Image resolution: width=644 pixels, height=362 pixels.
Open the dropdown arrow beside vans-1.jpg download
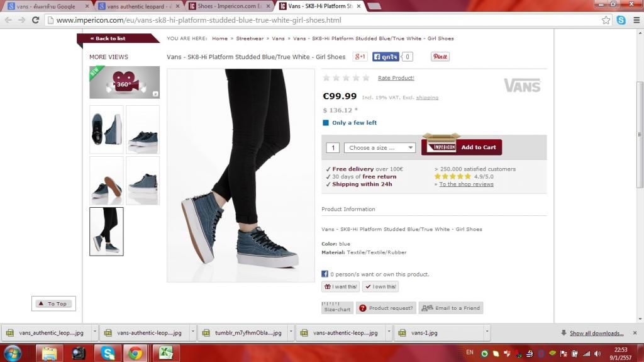487,332
